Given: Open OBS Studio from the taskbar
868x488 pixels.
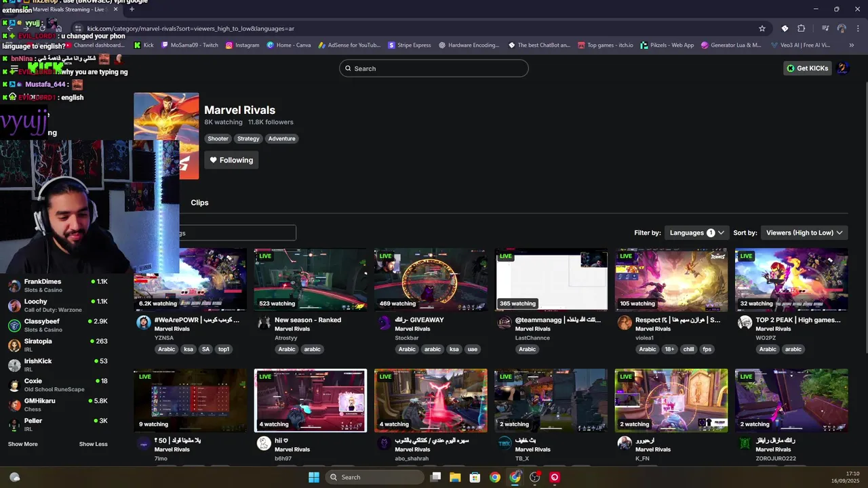Looking at the screenshot, I should click(x=535, y=477).
